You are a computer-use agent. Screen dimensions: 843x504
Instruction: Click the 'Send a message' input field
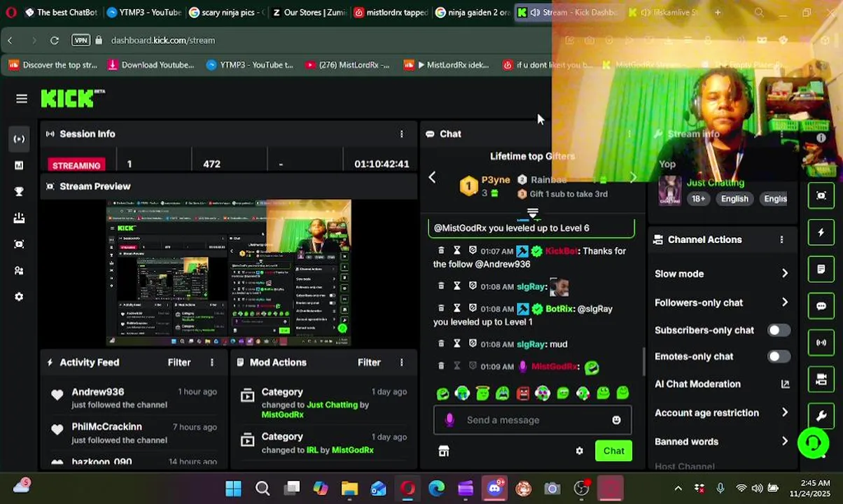click(532, 420)
